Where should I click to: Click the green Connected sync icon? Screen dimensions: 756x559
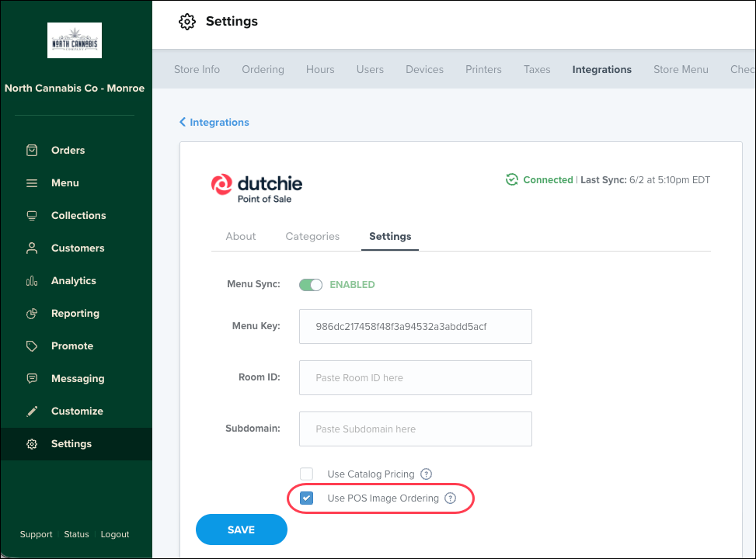point(511,180)
